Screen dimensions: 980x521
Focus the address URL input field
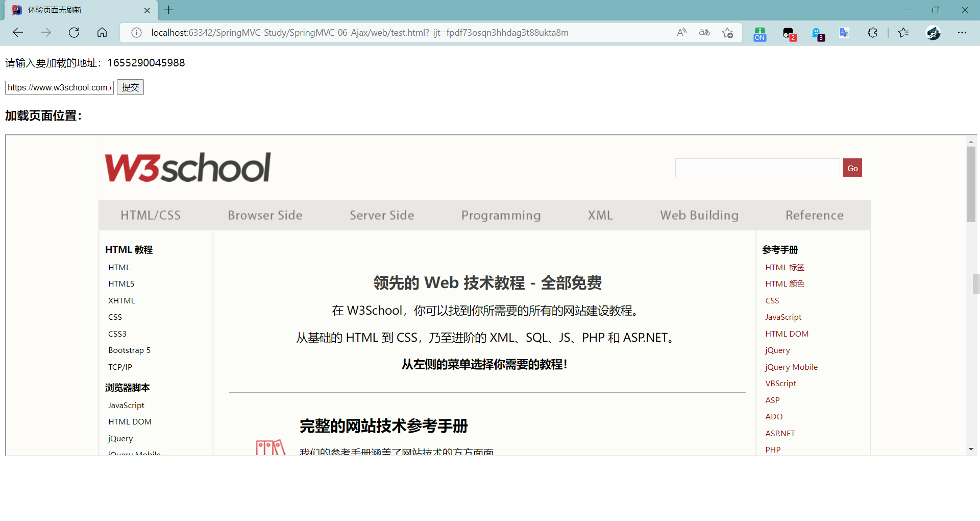59,87
